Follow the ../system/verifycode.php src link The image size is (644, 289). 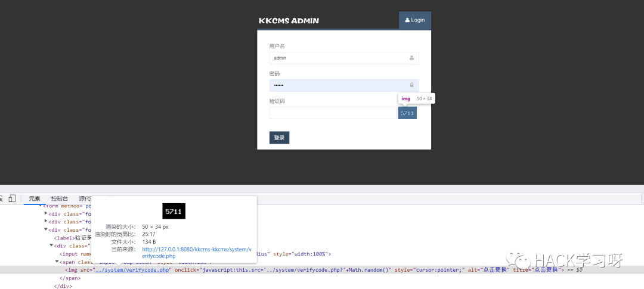tap(132, 270)
